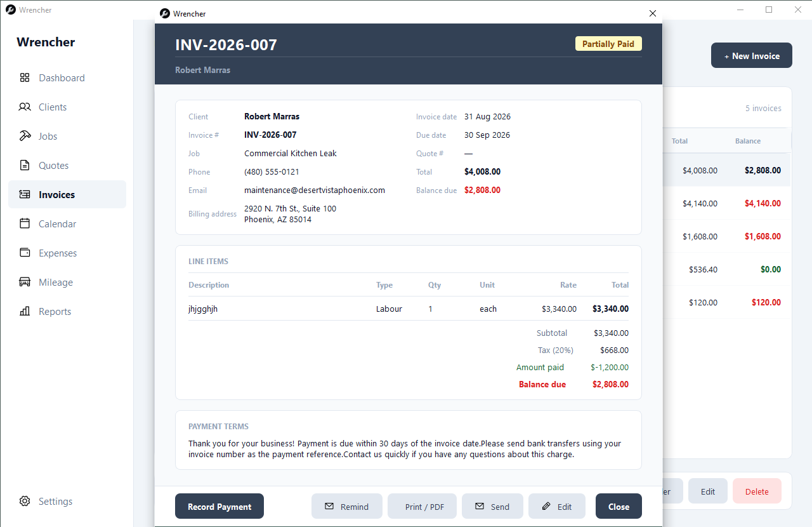This screenshot has width=812, height=527.
Task: Click the $1,608.00 balance in invoice list
Action: pyautogui.click(x=763, y=236)
